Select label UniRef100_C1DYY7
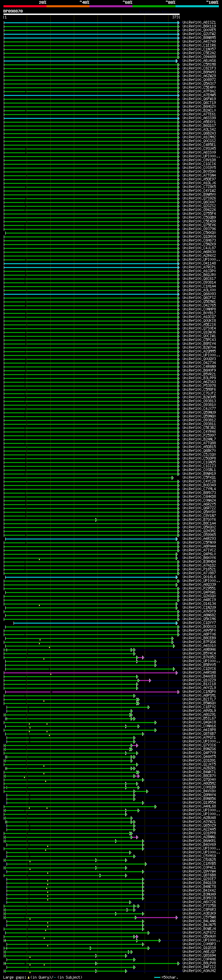 click(199, 623)
